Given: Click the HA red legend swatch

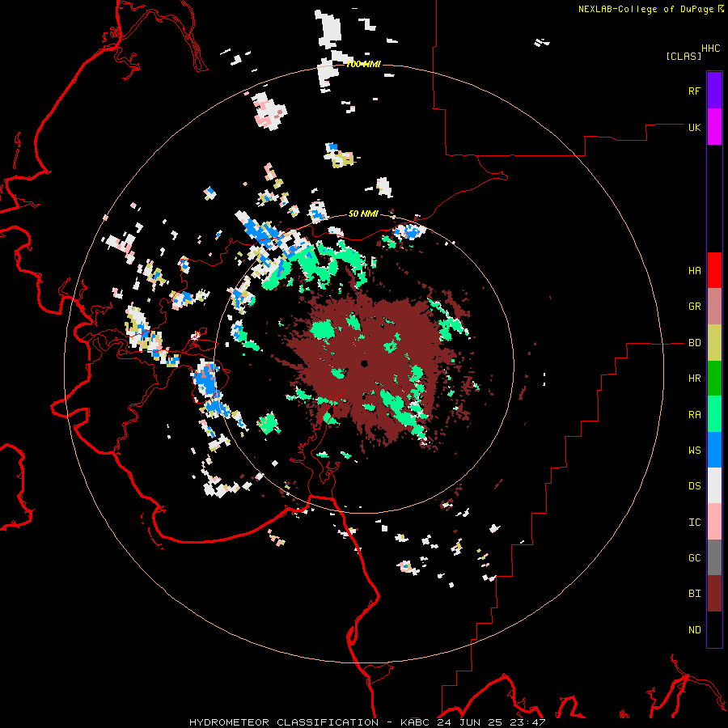Looking at the screenshot, I should pos(714,270).
